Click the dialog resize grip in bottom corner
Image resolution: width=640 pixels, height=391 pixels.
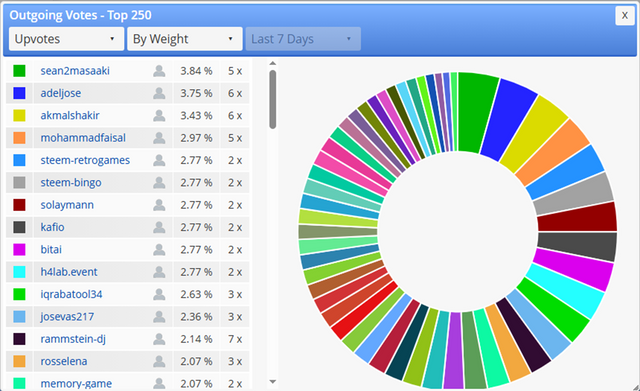pyautogui.click(x=635, y=387)
